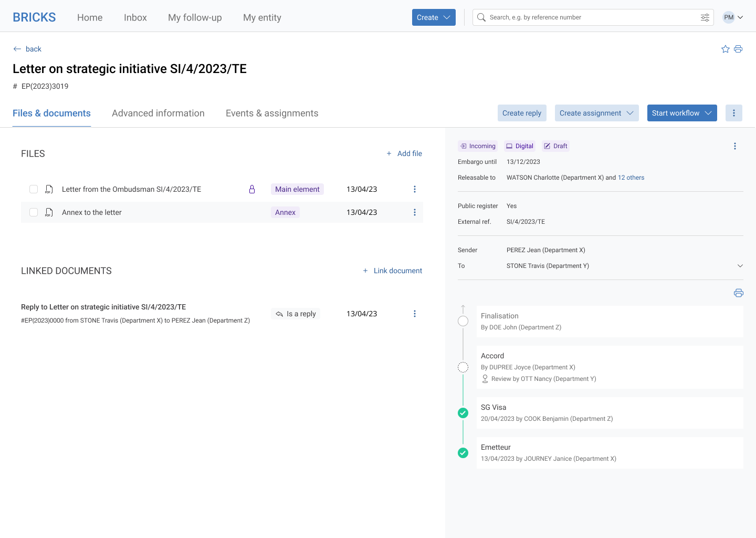Viewport: 756px width, 538px height.
Task: Open the PM user menu
Action: [733, 17]
